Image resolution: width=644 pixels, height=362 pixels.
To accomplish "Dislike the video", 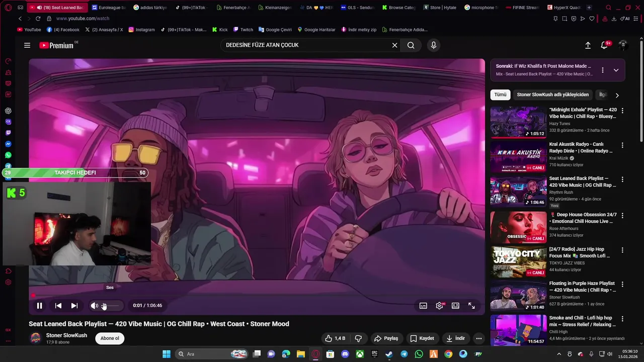I will point(359,338).
